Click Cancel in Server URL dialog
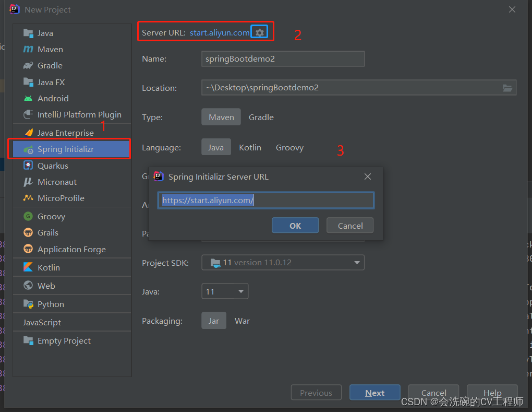The image size is (532, 412). pyautogui.click(x=350, y=226)
